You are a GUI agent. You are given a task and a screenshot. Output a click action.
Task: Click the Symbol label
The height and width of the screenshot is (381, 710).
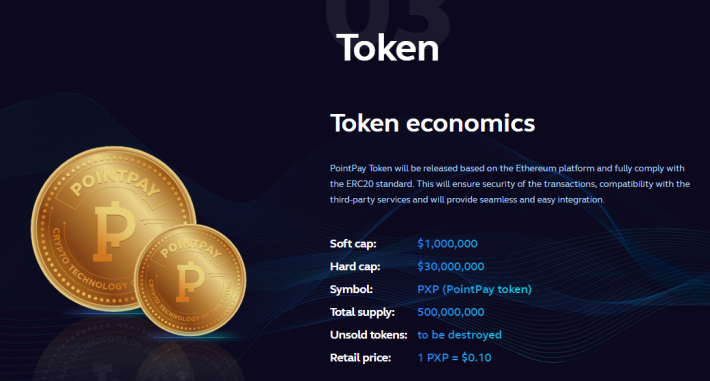point(351,289)
